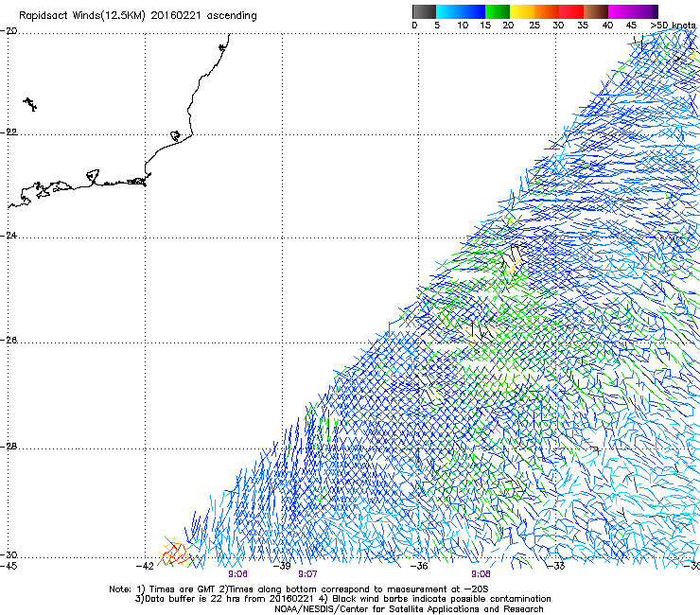700x615 pixels.
Task: Click the '-39' longitude label
Action: 282,566
